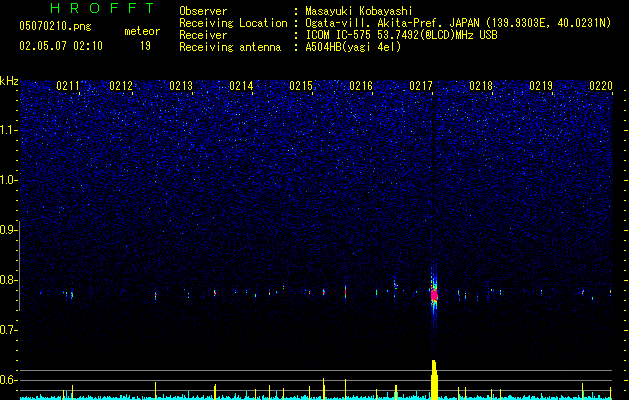Click the HROFFT title text
Viewport: 629px width, 400px height.
pos(103,8)
